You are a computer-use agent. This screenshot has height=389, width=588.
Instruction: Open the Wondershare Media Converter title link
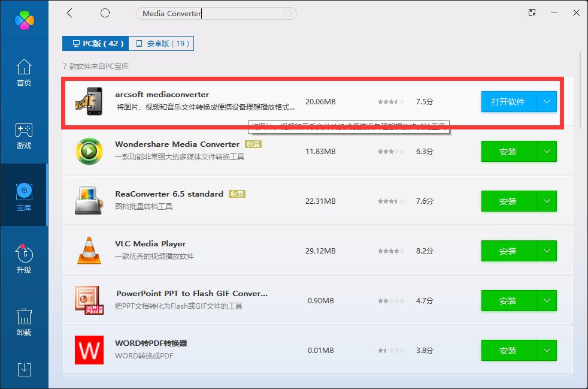click(177, 144)
